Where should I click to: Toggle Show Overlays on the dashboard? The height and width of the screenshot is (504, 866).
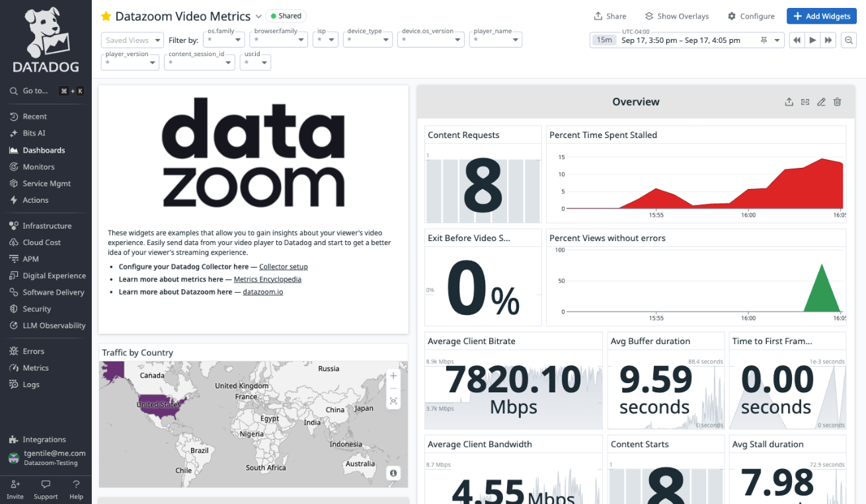pos(677,16)
